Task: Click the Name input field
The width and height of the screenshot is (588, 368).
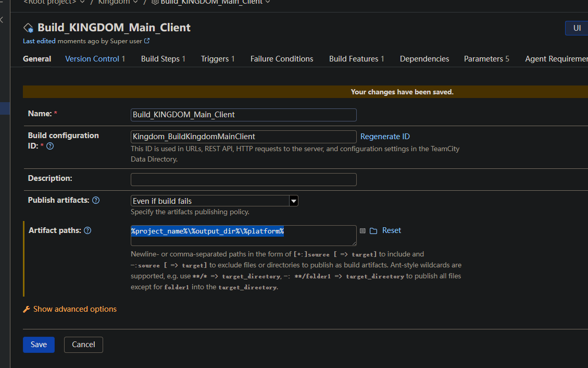Action: click(x=243, y=115)
